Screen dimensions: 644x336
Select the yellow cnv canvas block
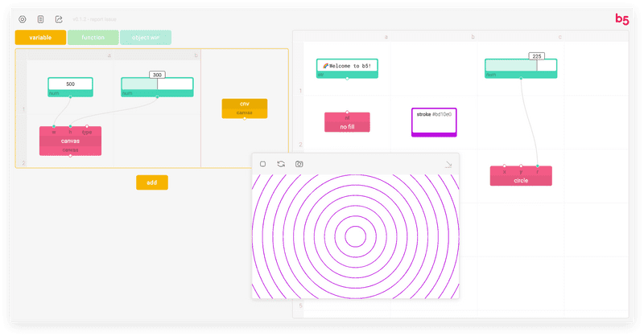coord(245,109)
